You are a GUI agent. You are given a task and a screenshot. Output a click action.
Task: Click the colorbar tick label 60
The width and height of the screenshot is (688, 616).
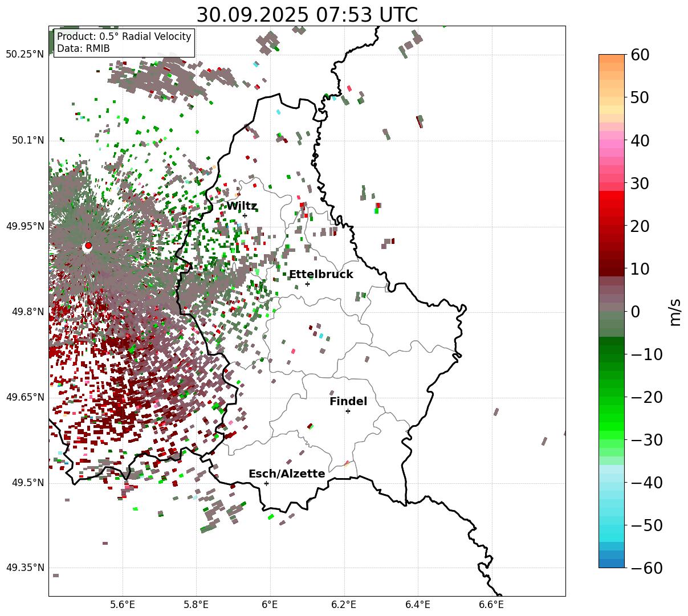640,55
